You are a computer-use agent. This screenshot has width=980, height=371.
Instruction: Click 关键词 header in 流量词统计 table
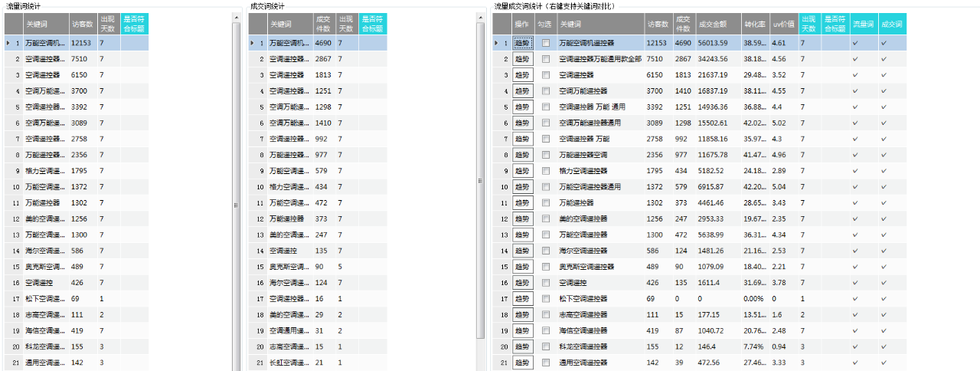click(x=45, y=25)
